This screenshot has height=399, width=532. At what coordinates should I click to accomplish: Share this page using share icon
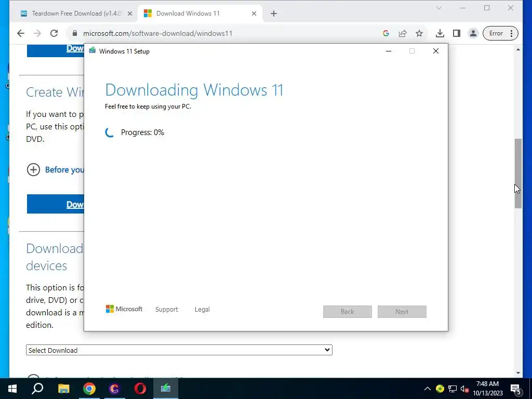tap(403, 33)
